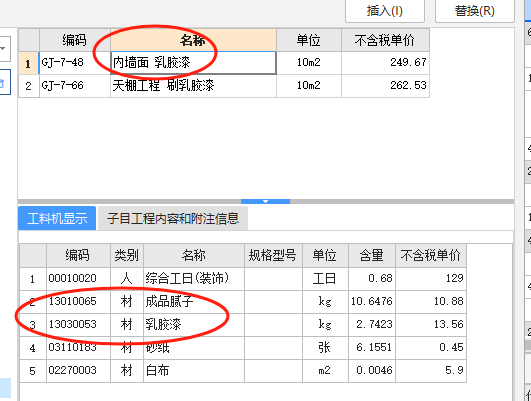Click quantity cell 10.6476
The width and height of the screenshot is (531, 401).
[x=372, y=301]
